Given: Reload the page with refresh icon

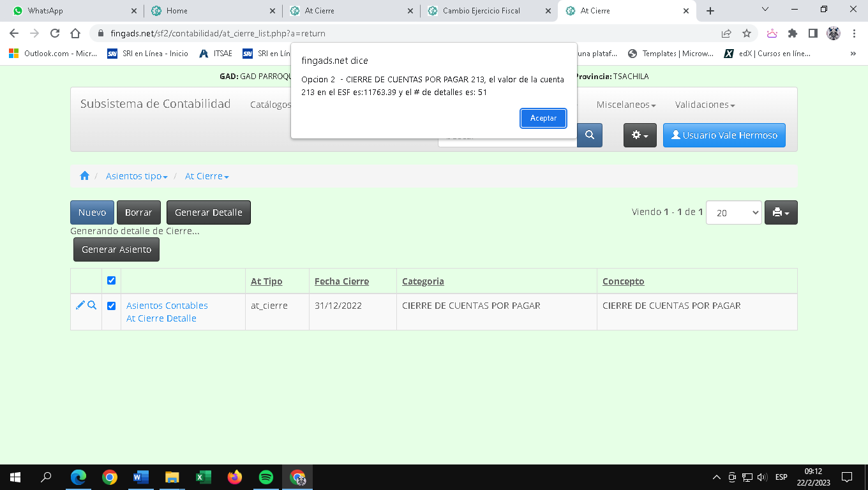Looking at the screenshot, I should 55,33.
